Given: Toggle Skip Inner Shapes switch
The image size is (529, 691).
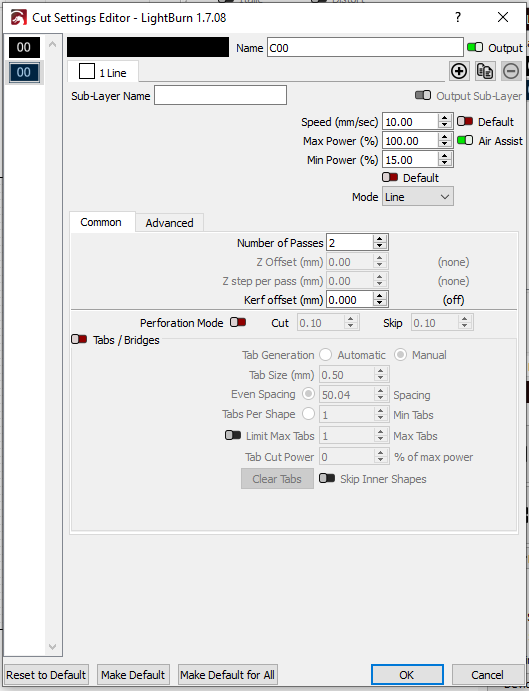Looking at the screenshot, I should (x=327, y=478).
